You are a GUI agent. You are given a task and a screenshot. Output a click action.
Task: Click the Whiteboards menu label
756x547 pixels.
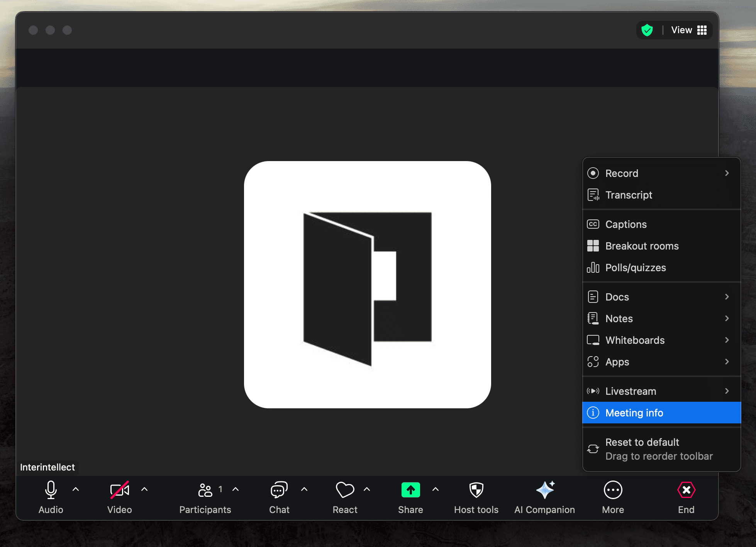(635, 340)
